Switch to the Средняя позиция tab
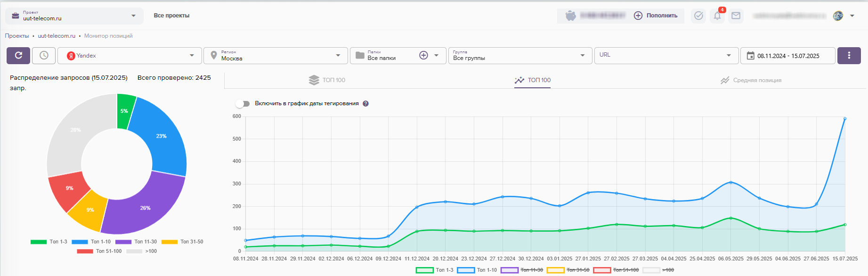Screen dimensions: 868x276 click(x=751, y=80)
